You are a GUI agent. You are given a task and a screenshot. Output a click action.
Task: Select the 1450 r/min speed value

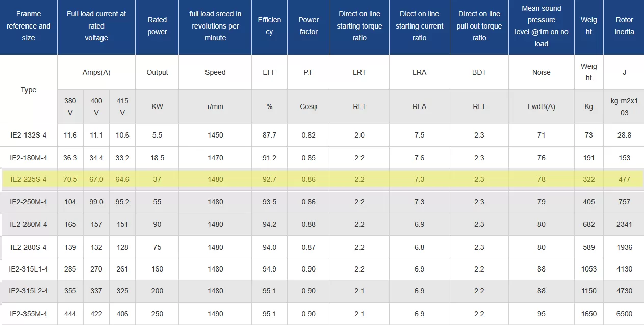click(215, 135)
